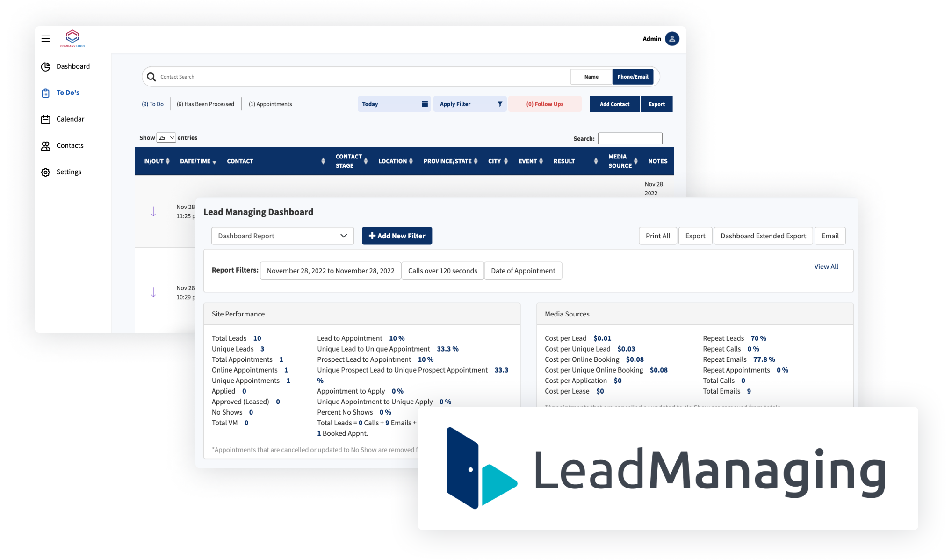This screenshot has width=952, height=560.
Task: Click the Site Performance panel header
Action: pyautogui.click(x=362, y=314)
